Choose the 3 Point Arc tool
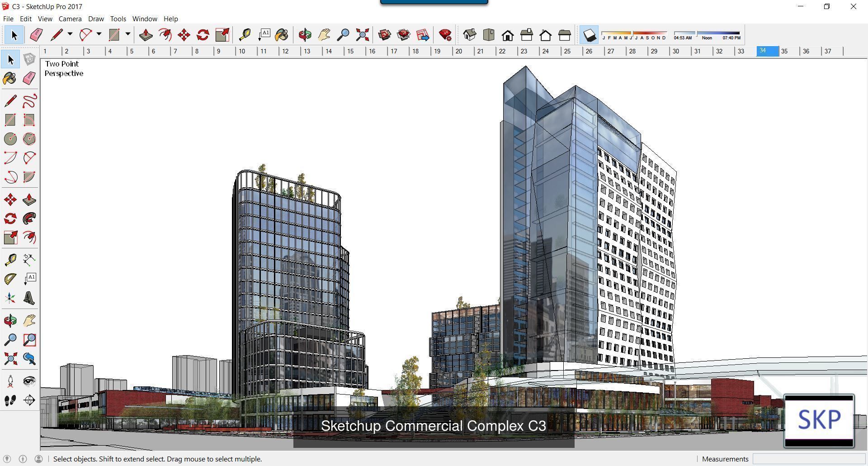Viewport: 868px width, 466px height. 10,177
